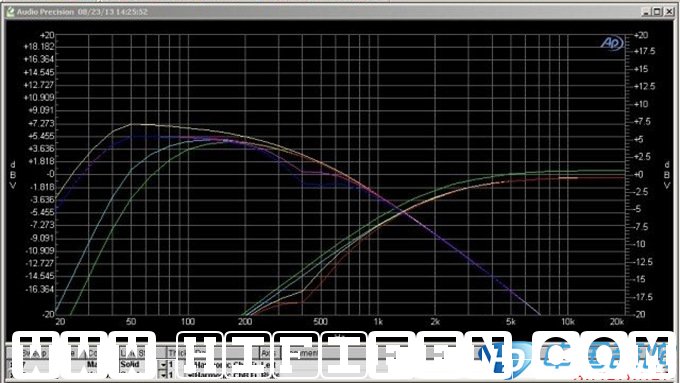
Task: Click the right dBV axis unit label
Action: pos(667,175)
